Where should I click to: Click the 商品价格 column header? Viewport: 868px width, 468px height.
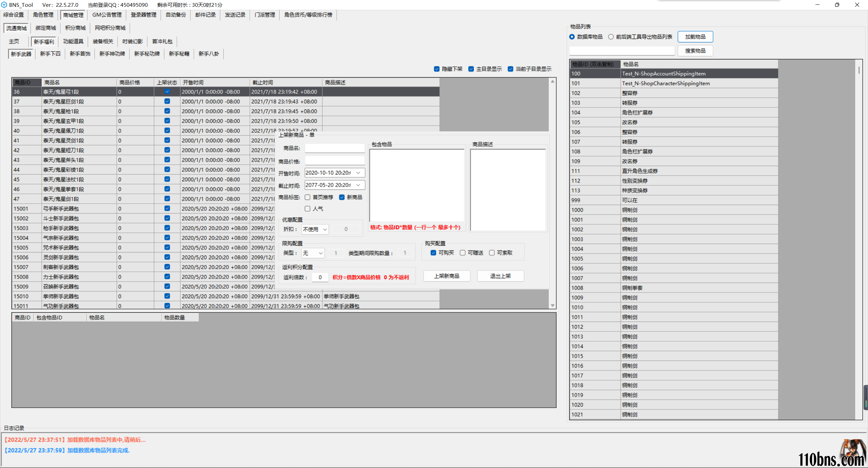[135, 82]
